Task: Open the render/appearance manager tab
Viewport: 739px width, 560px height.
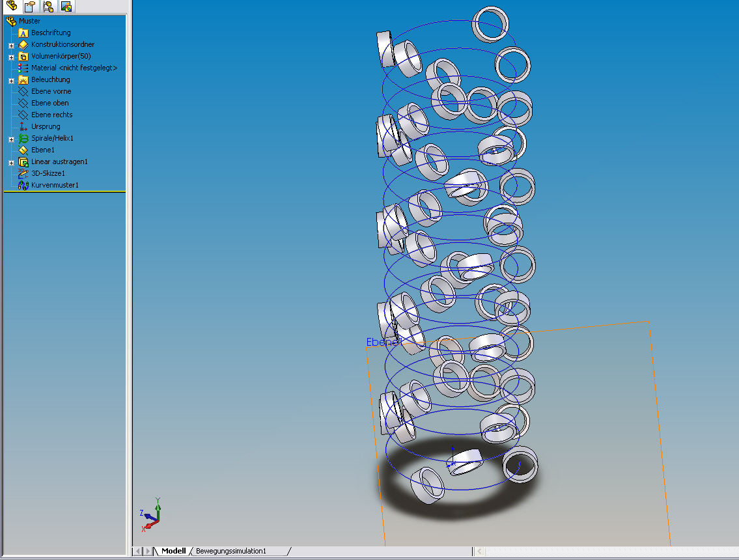Action: tap(66, 6)
